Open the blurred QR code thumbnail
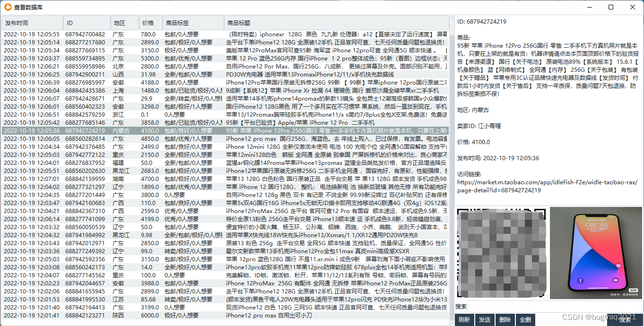The width and height of the screenshot is (644, 326). [501, 253]
